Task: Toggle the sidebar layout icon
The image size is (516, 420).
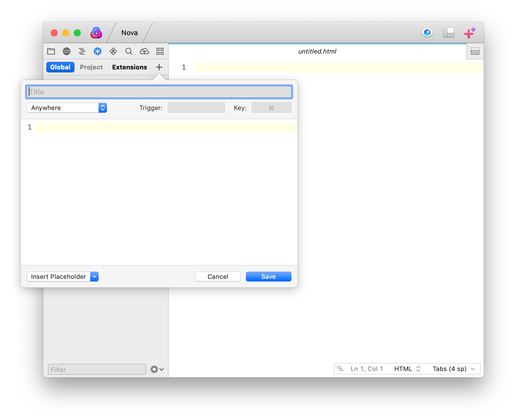Action: (x=449, y=33)
